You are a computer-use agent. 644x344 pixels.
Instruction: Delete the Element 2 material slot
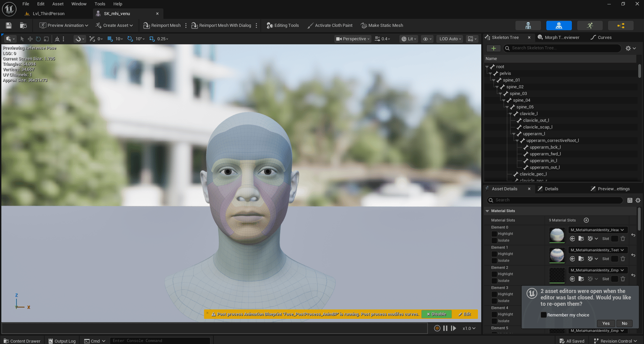[x=623, y=279]
